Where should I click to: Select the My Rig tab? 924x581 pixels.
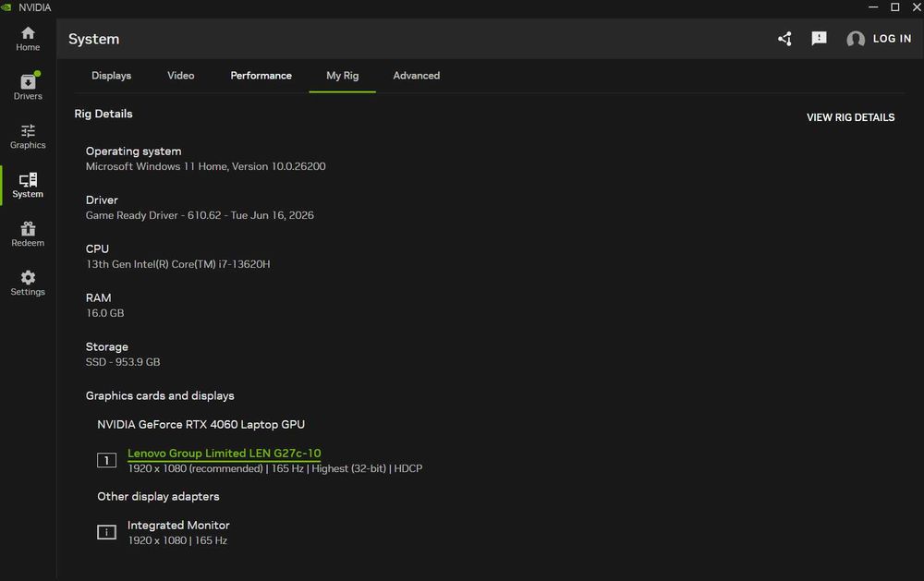(x=343, y=76)
